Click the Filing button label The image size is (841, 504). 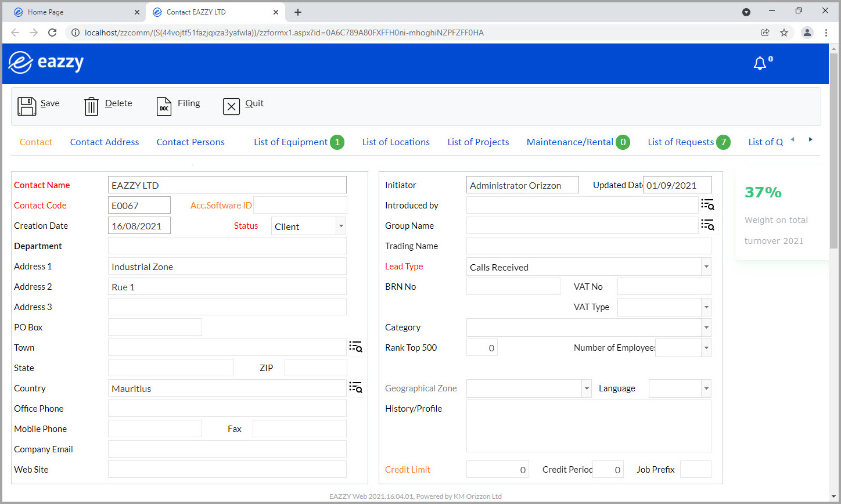189,103
